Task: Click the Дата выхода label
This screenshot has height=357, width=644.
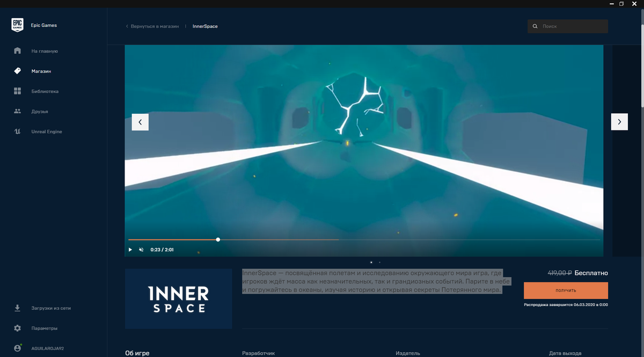Action: [x=565, y=353]
